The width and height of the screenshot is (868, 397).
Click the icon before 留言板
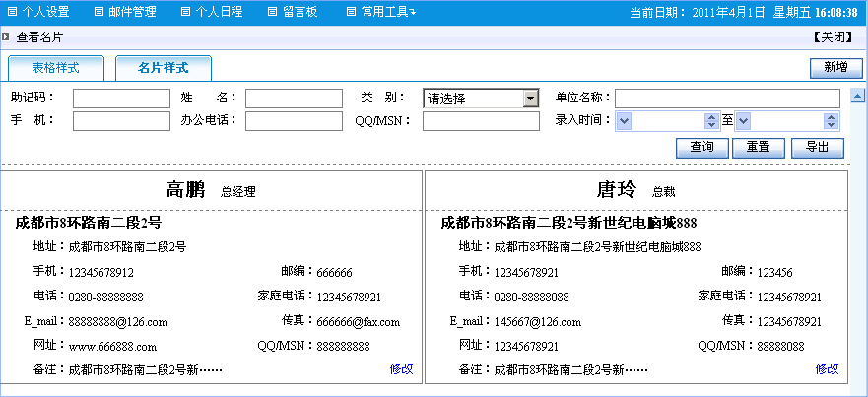click(x=272, y=12)
